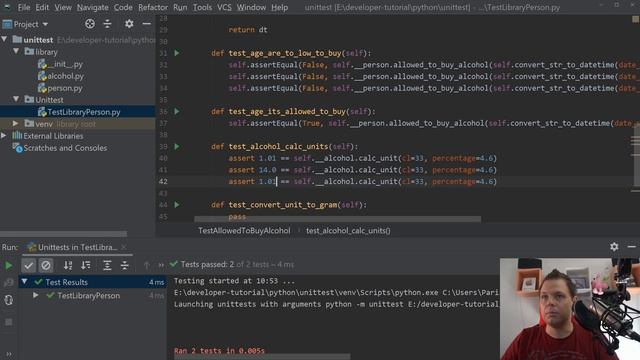Open the Help menu
Viewport: 640px width, 360px height.
280,7
